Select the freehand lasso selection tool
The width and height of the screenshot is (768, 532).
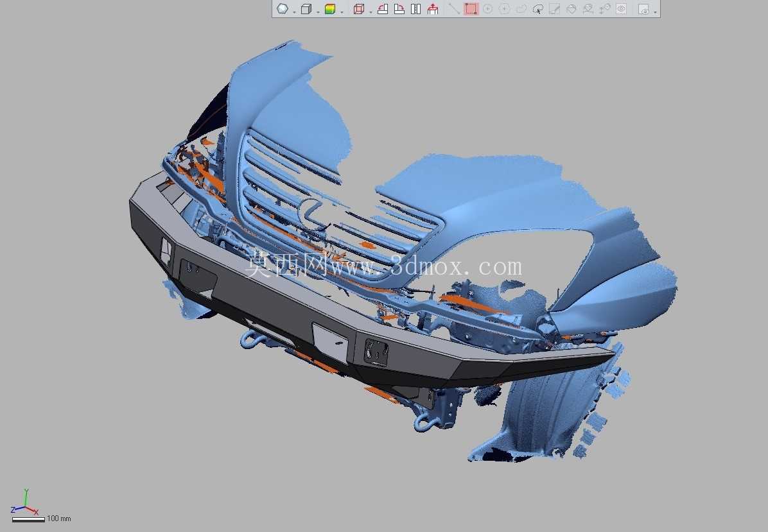click(521, 9)
